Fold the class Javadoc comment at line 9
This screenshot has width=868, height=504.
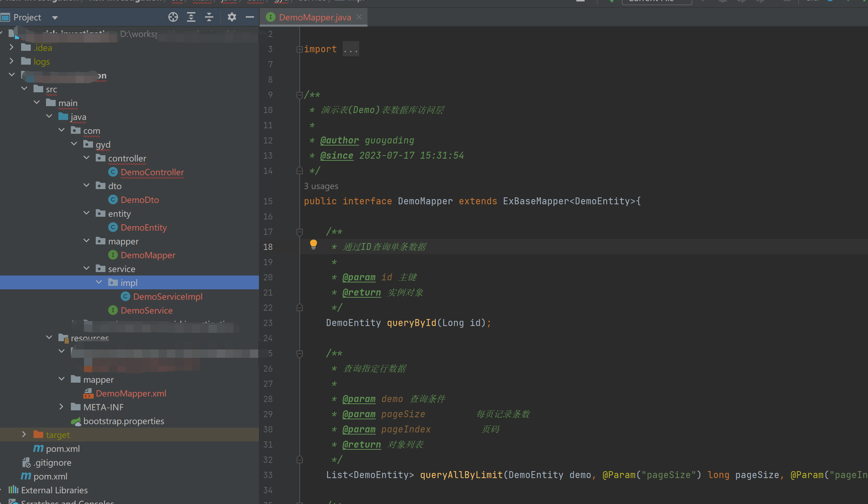pos(299,95)
